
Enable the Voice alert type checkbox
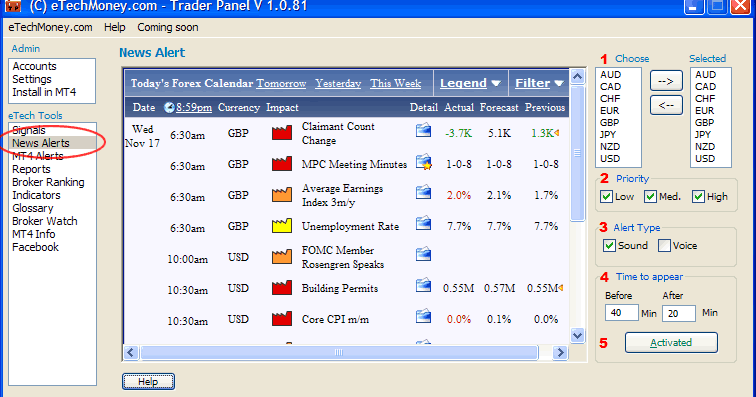[x=664, y=246]
